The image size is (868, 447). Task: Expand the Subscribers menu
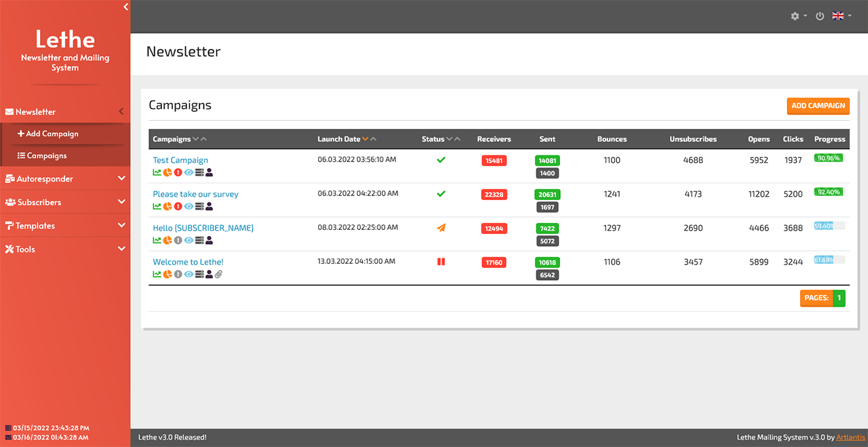coord(64,202)
